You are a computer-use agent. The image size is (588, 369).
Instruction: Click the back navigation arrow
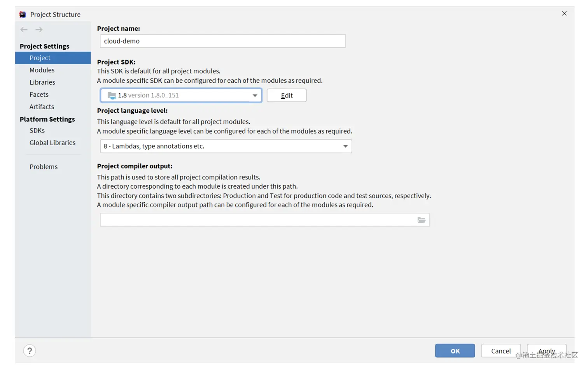pos(24,30)
